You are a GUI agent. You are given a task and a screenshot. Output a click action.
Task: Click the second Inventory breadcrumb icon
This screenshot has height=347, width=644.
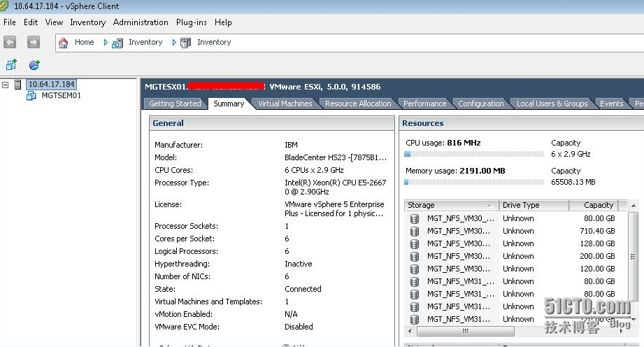(185, 43)
